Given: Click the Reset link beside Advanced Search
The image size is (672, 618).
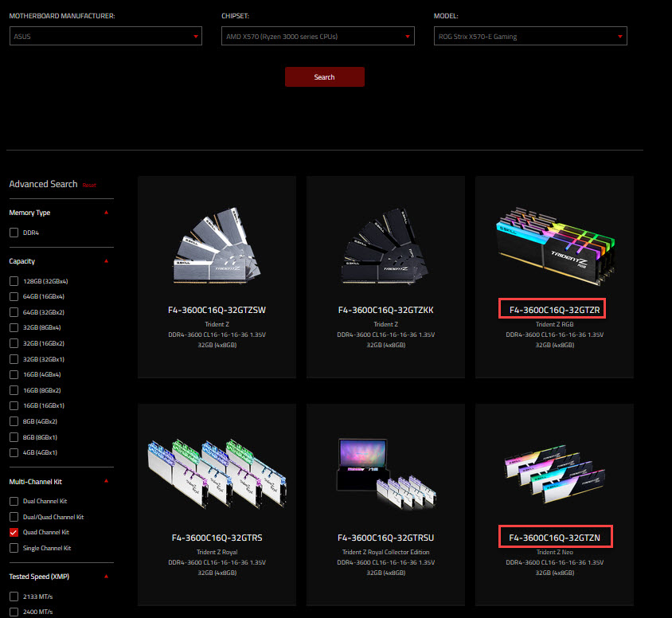Looking at the screenshot, I should 89,185.
